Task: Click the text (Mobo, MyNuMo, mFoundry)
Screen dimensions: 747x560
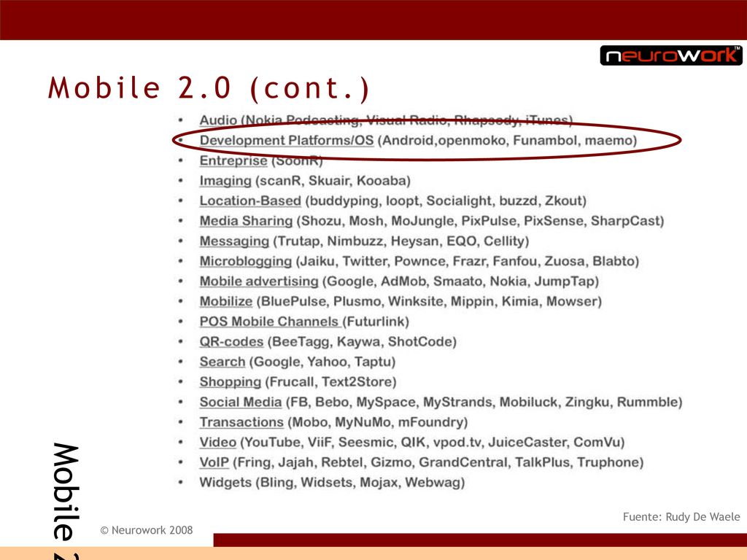Action: pos(378,422)
